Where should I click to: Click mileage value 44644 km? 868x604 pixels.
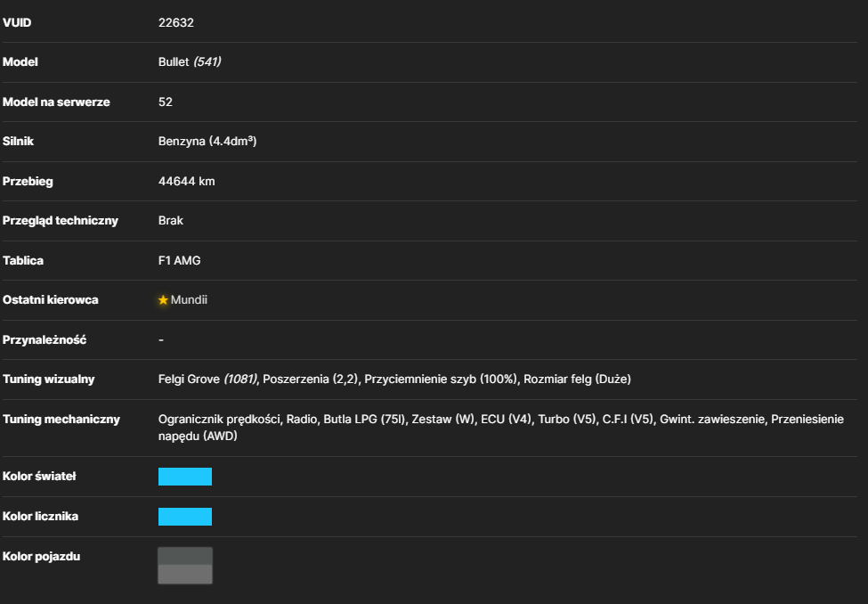(187, 181)
